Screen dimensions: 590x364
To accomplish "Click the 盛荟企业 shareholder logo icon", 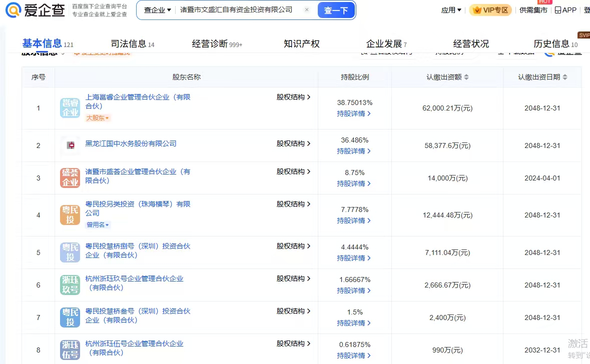I will (70, 178).
